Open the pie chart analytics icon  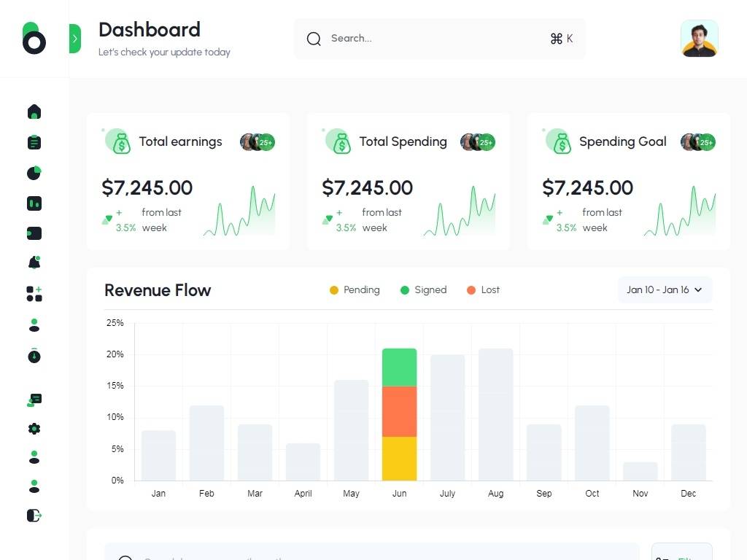click(x=34, y=173)
